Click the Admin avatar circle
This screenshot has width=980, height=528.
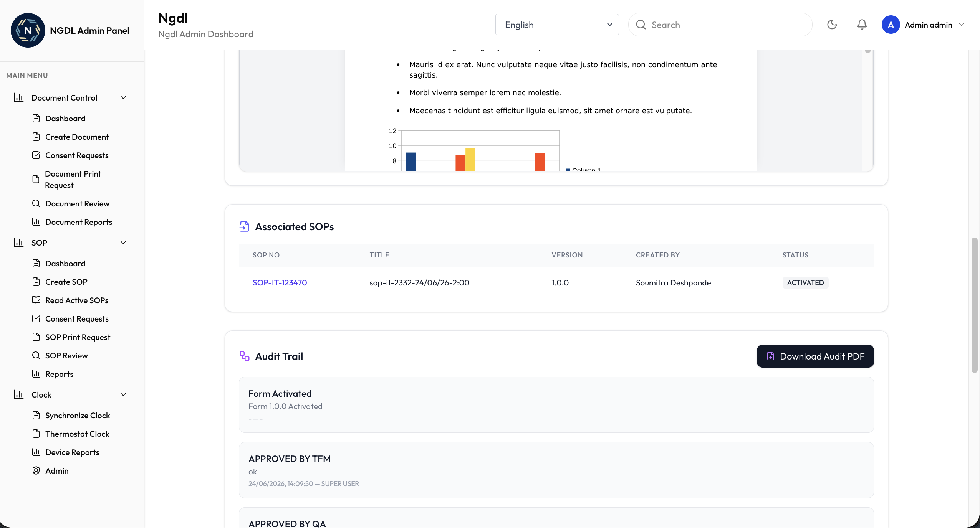pyautogui.click(x=891, y=25)
